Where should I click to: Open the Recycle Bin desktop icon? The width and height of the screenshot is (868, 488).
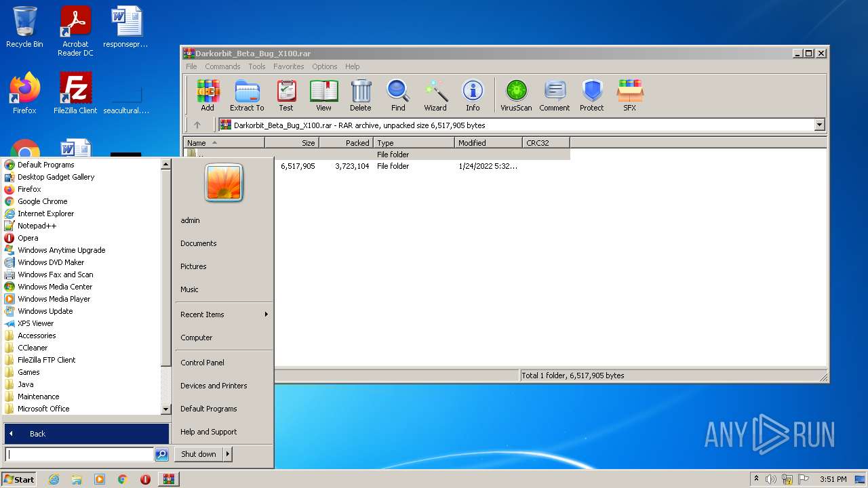(24, 27)
